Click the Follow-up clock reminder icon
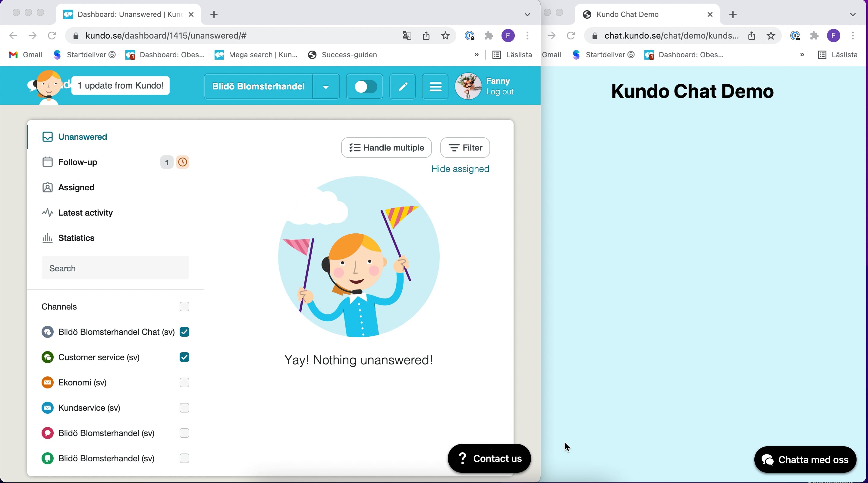 [x=183, y=162]
